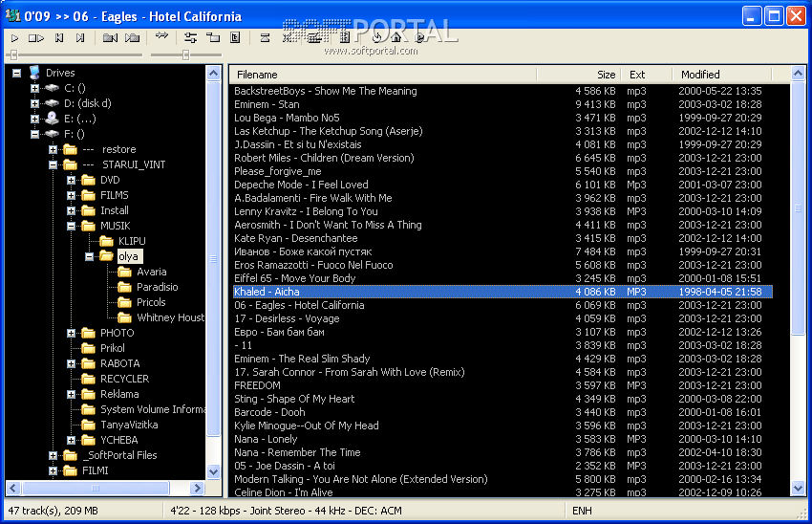Screen dimensions: 812x524
Task: Click the folder tree scroll-down arrow
Action: click(x=213, y=471)
